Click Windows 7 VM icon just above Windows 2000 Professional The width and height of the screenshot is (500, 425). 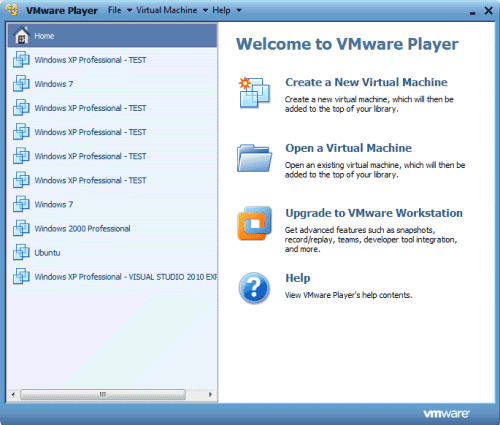(21, 204)
